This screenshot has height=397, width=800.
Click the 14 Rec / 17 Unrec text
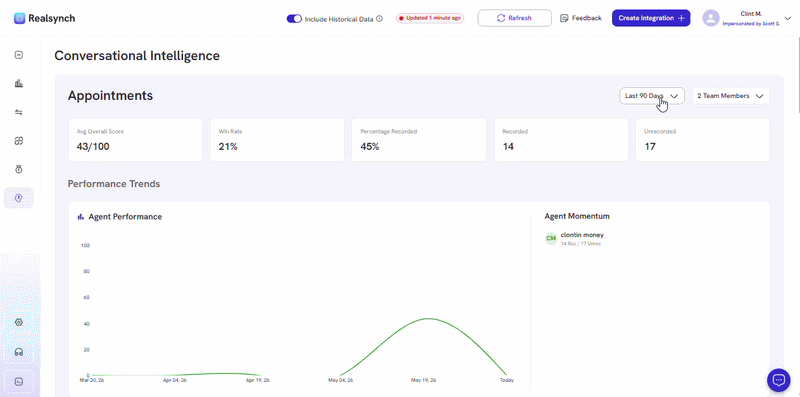click(581, 244)
